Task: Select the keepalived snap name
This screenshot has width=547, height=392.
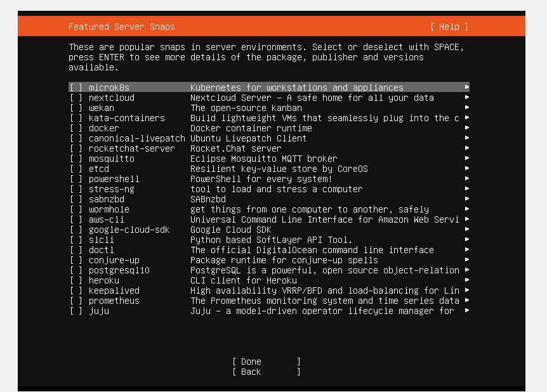Action: click(114, 291)
